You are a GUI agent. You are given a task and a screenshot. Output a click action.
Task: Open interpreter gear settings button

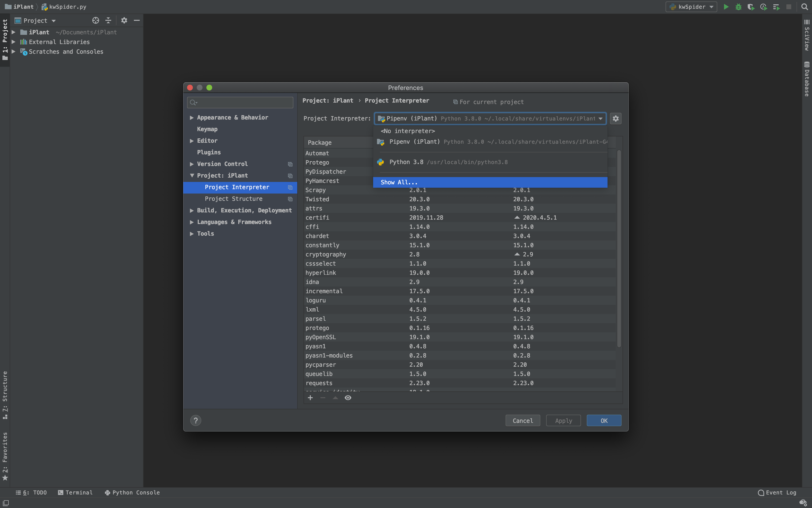[616, 118]
